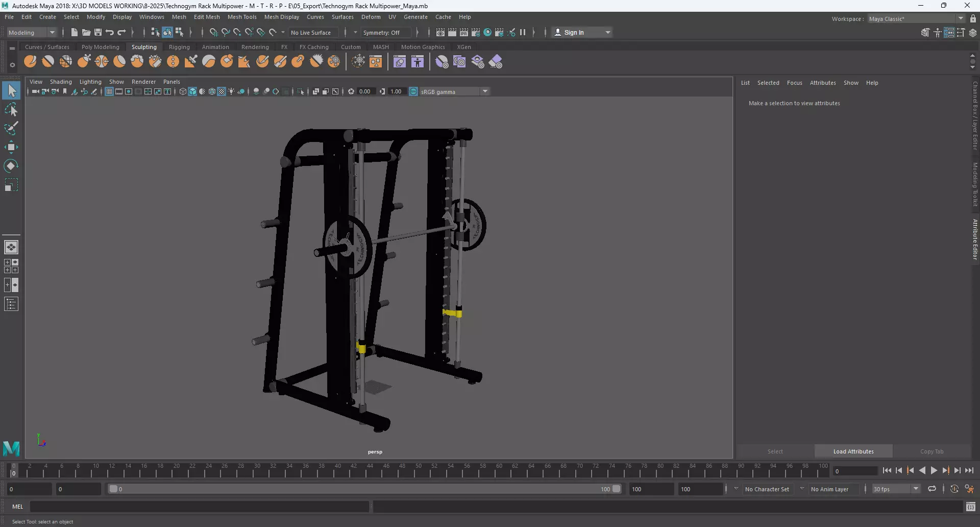Click the current frame input field
980x527 pixels.
(855, 471)
